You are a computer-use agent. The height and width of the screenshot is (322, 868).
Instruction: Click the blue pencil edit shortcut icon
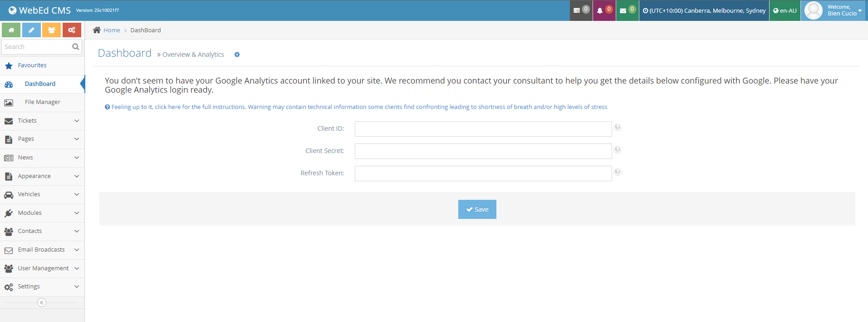(x=31, y=30)
